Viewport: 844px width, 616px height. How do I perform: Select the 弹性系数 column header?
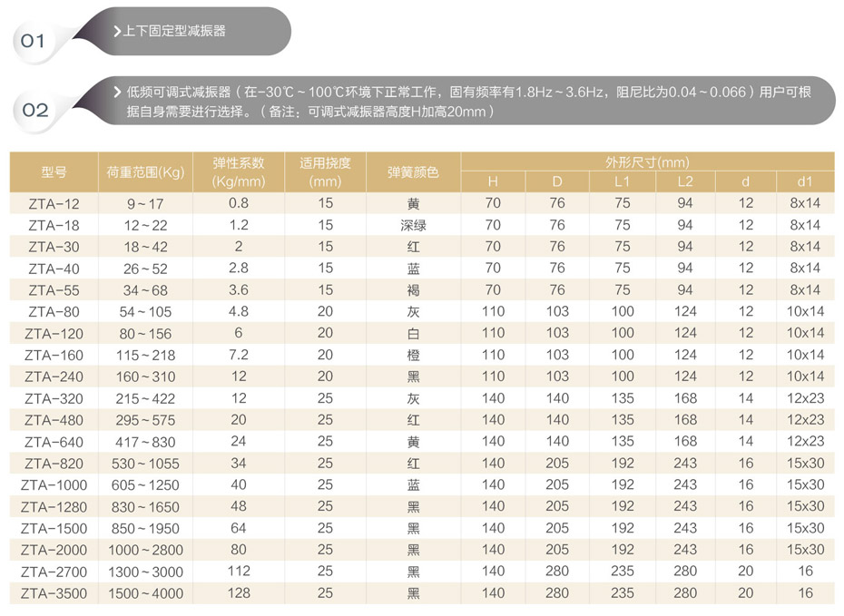point(239,171)
